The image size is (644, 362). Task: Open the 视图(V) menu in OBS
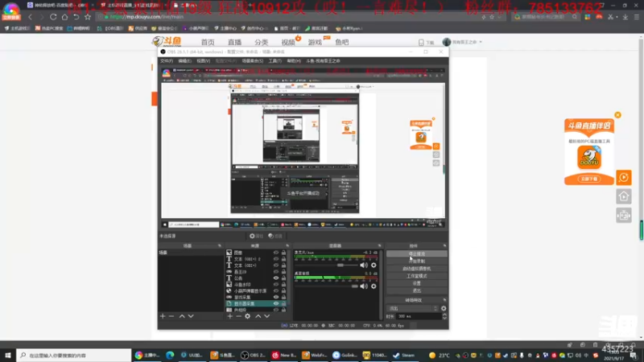pyautogui.click(x=204, y=61)
